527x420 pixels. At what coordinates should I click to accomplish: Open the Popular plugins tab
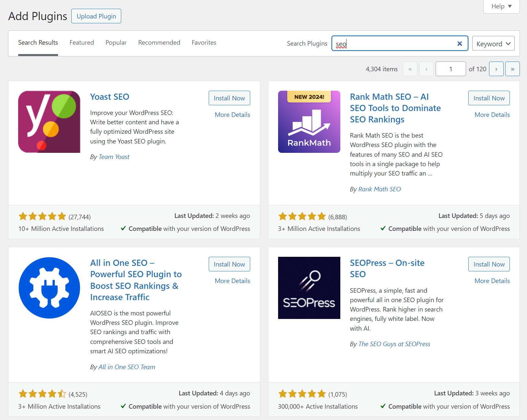pyautogui.click(x=116, y=42)
